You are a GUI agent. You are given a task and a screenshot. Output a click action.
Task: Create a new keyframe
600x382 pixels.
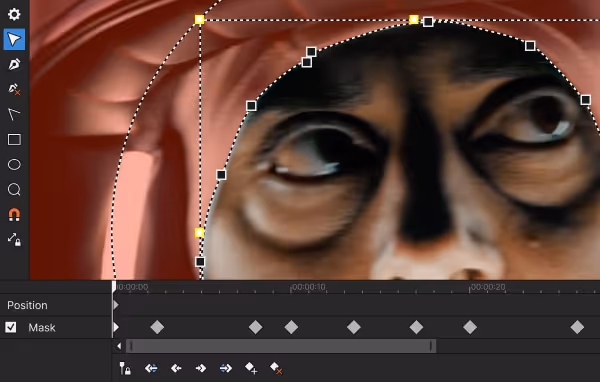(x=251, y=368)
